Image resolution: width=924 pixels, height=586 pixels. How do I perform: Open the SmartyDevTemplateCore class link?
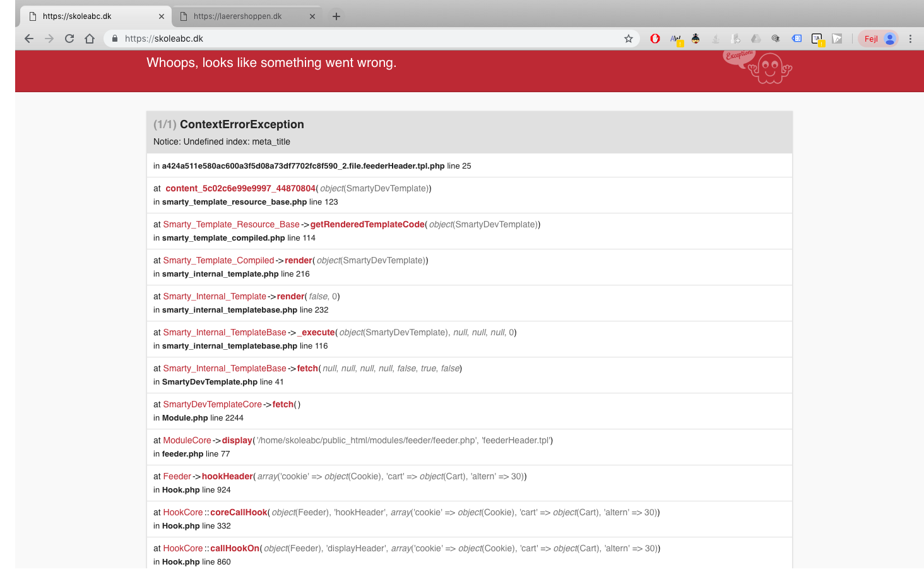212,404
